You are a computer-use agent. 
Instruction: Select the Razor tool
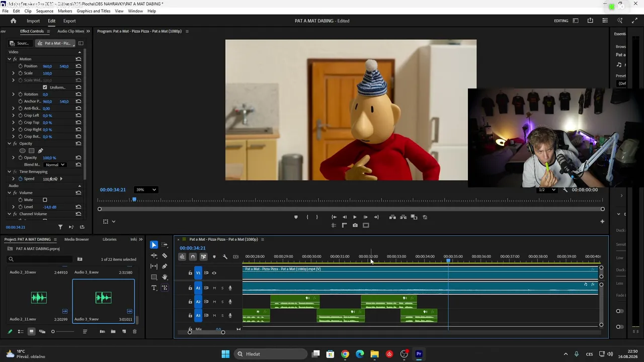click(x=165, y=255)
